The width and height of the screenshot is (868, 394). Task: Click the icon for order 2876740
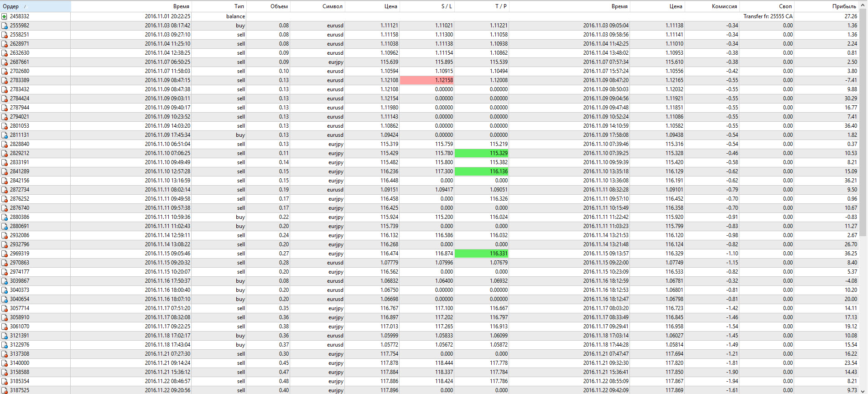pos(5,208)
